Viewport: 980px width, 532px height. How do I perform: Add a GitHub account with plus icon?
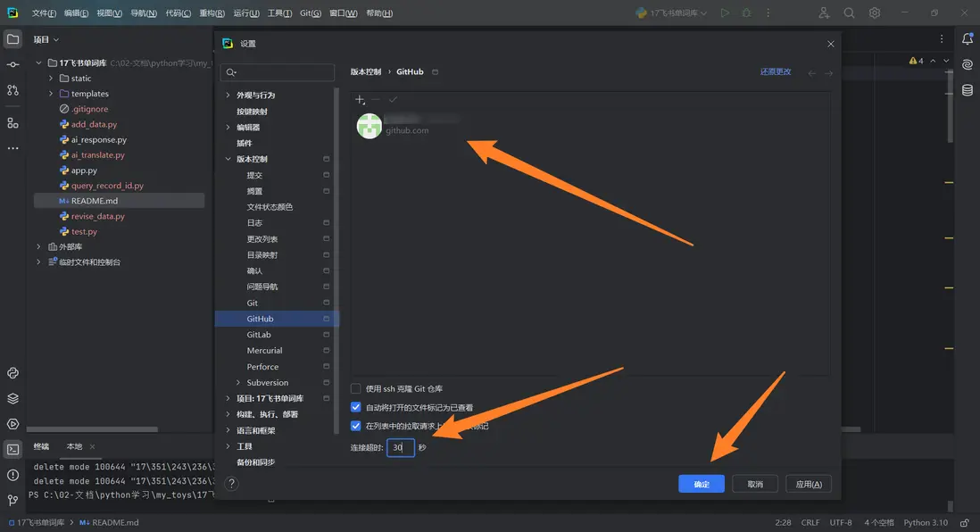(x=360, y=99)
